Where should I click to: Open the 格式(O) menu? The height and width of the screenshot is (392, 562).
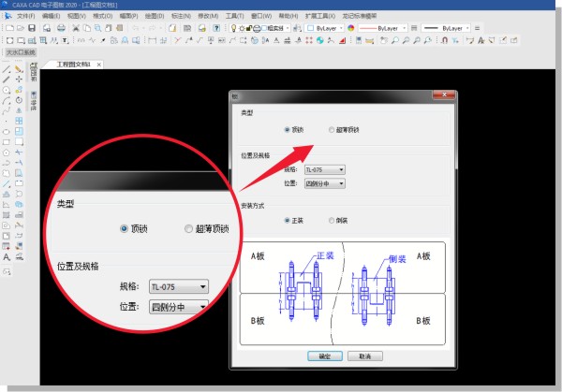[x=102, y=16]
